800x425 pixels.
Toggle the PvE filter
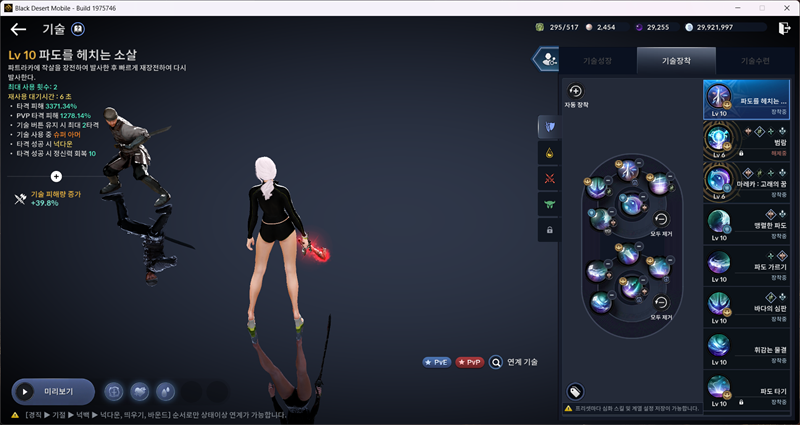tap(437, 362)
